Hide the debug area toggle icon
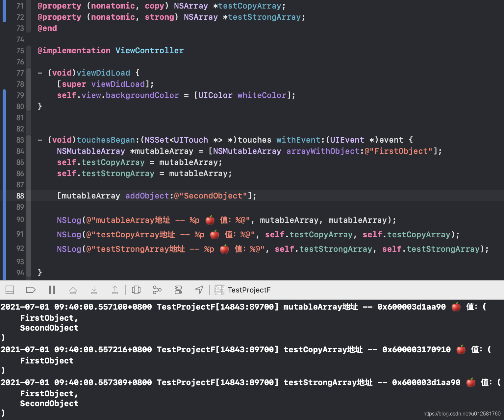Screen dimensions: 504x420 click(10, 290)
